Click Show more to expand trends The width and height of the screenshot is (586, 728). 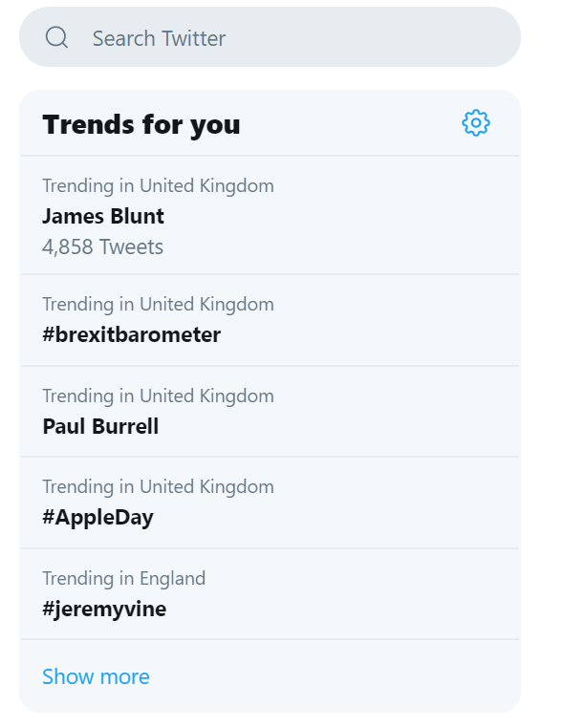tap(96, 676)
